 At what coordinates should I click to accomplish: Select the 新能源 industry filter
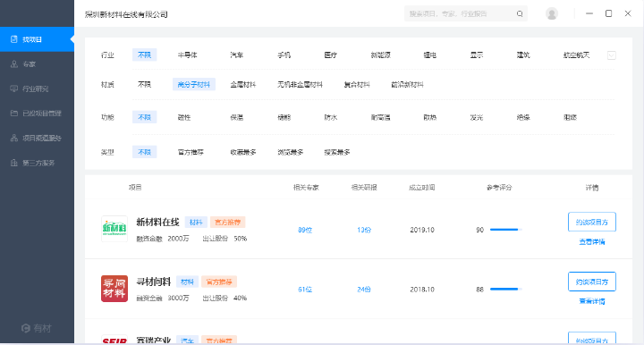click(x=380, y=55)
